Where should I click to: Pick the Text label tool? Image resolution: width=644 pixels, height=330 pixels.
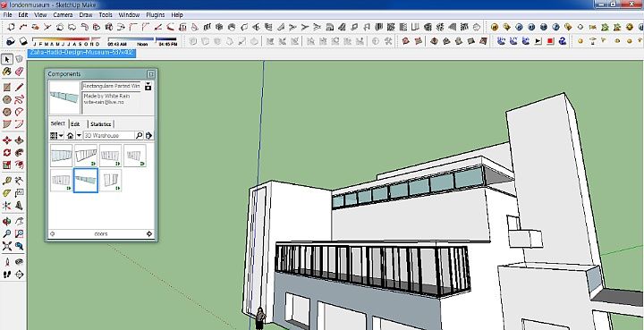click(x=20, y=193)
